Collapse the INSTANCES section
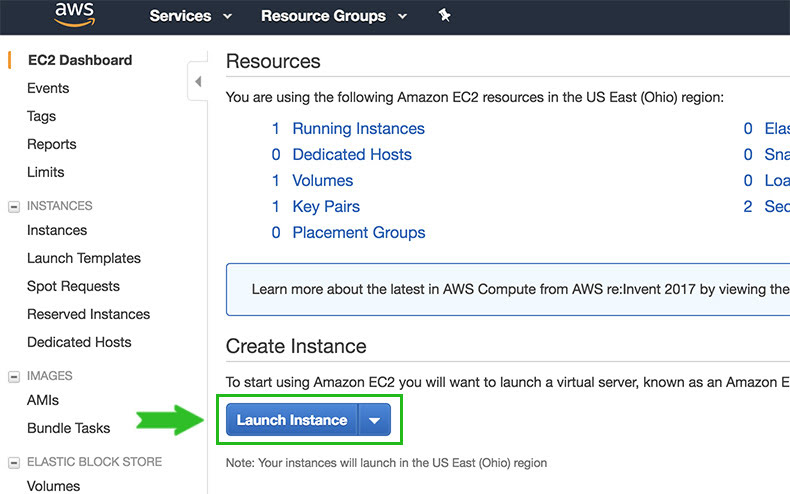The height and width of the screenshot is (494, 790). click(x=14, y=207)
